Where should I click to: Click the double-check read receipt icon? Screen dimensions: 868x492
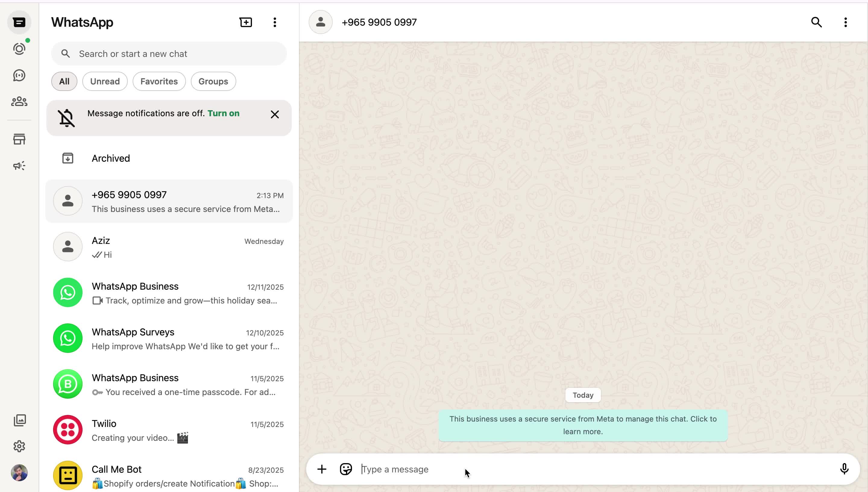coord(97,255)
